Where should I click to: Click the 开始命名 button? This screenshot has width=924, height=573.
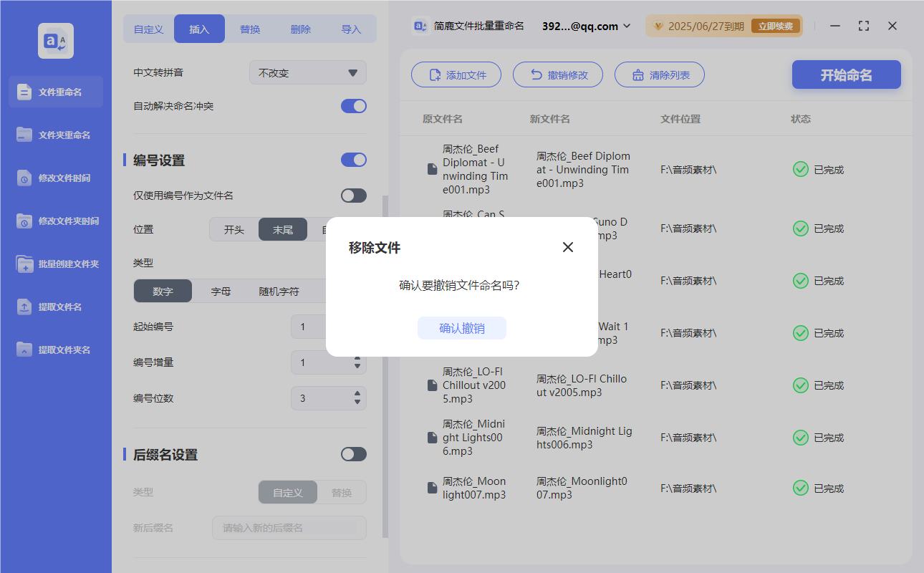tap(846, 74)
